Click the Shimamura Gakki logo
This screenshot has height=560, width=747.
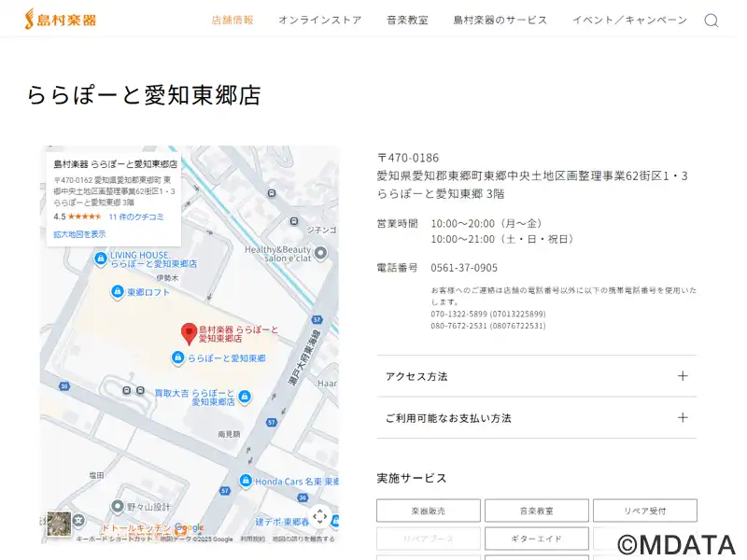click(x=61, y=20)
